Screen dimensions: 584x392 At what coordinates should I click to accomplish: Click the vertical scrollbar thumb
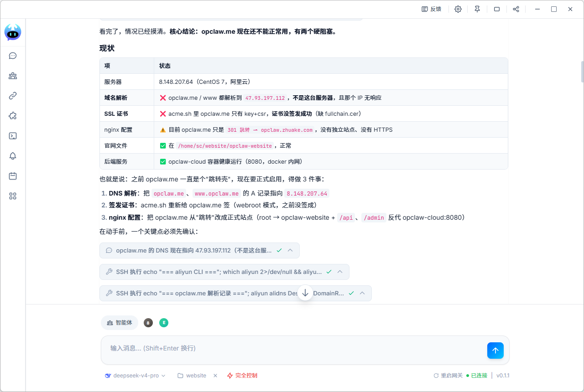[x=582, y=72]
